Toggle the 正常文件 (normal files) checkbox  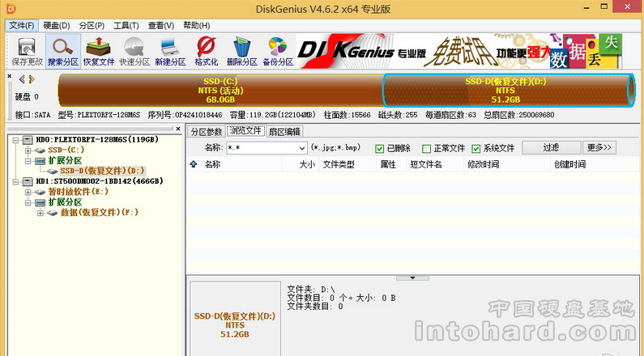427,149
